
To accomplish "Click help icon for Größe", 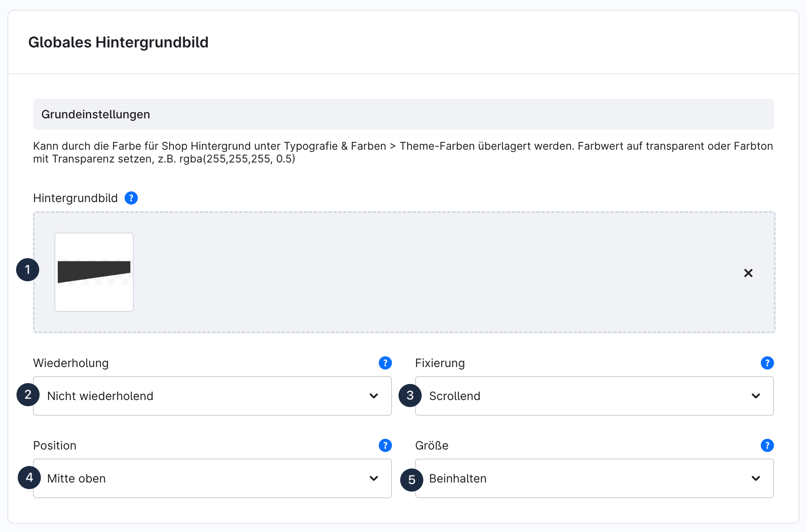I will tap(767, 445).
